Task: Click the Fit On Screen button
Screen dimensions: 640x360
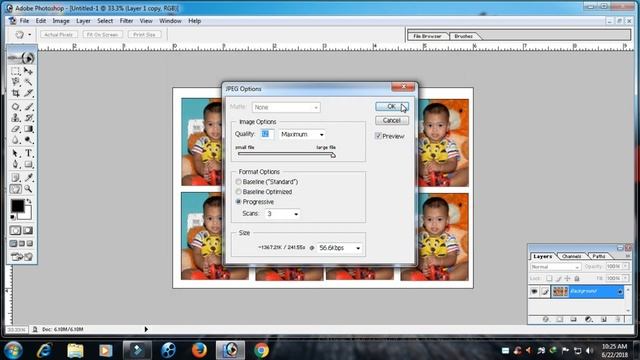Action: coord(102,35)
